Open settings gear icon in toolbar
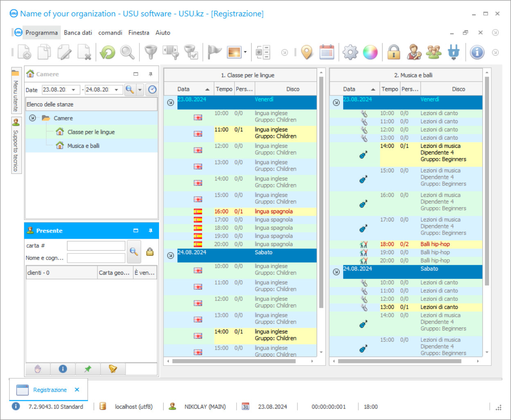Screen dimensions: 511x420 pyautogui.click(x=350, y=52)
